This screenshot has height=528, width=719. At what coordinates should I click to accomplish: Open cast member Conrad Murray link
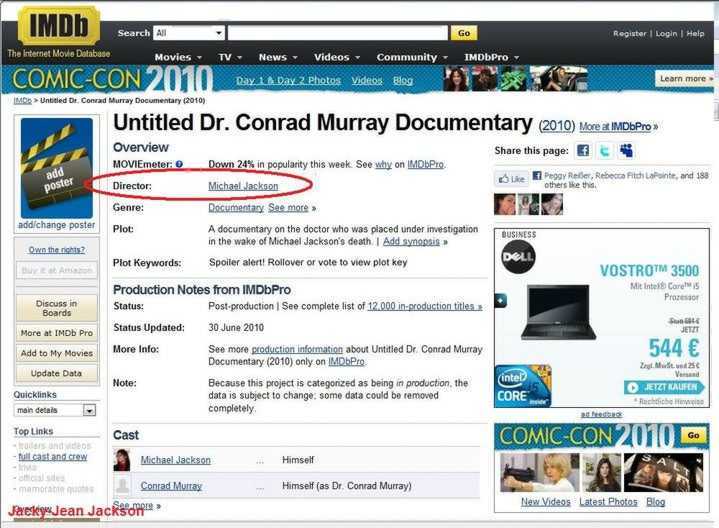coord(171,486)
